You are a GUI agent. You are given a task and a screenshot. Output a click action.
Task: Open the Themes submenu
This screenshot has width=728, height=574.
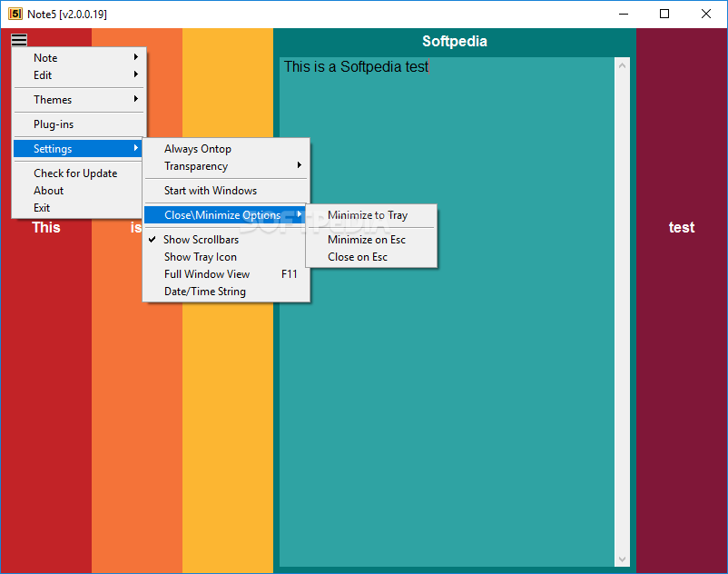79,99
